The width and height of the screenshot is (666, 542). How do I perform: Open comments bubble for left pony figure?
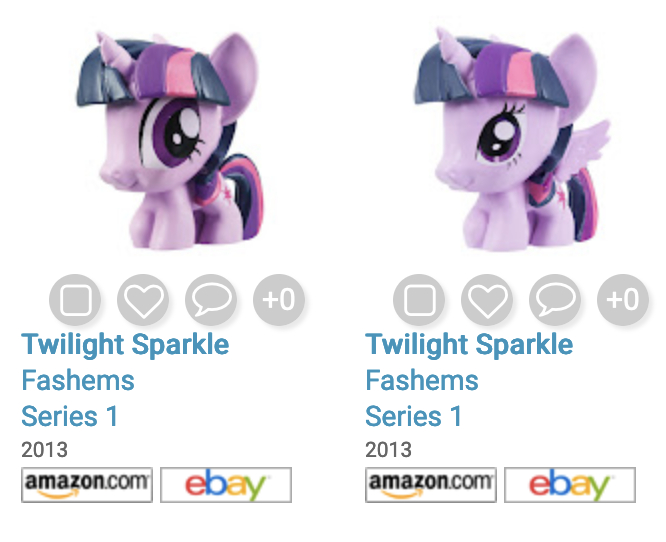(211, 299)
